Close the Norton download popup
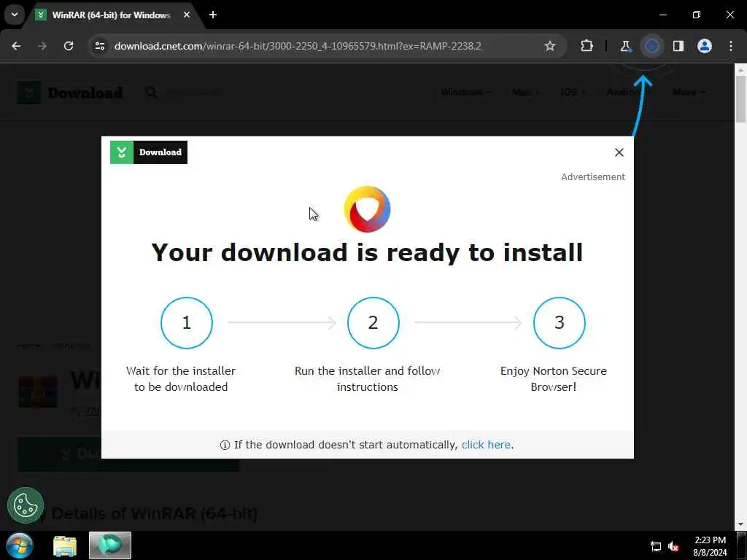 coord(619,152)
